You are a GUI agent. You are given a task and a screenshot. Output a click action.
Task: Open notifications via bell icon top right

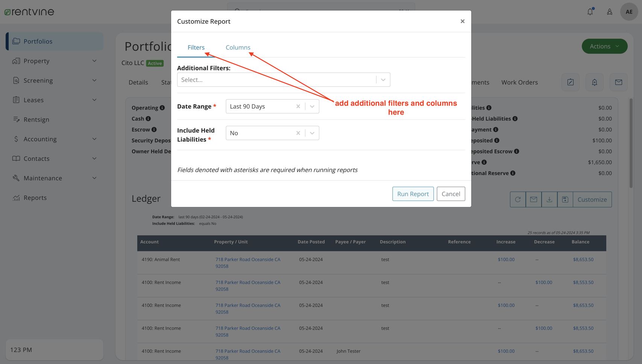point(590,12)
